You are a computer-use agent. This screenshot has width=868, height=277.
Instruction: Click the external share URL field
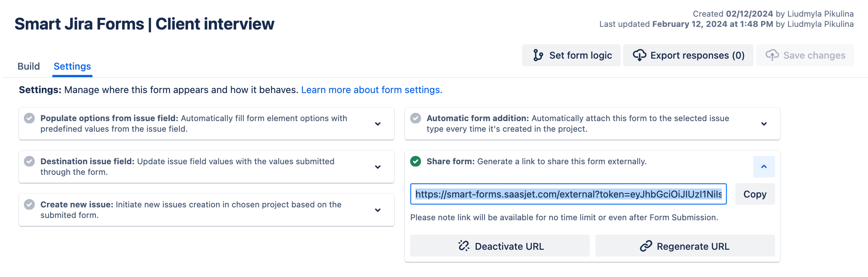[x=568, y=194]
